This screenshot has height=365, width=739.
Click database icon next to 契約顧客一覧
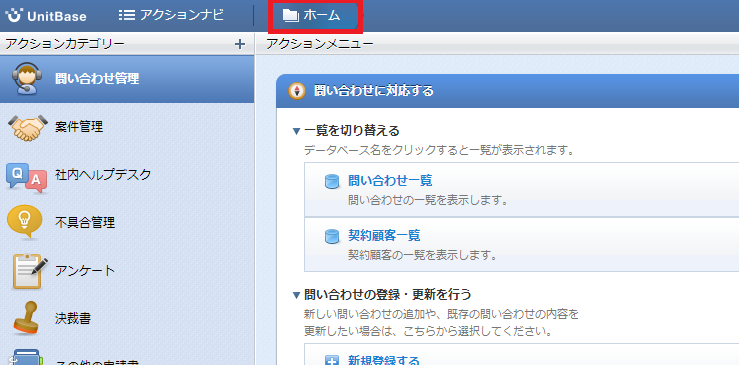(x=333, y=236)
